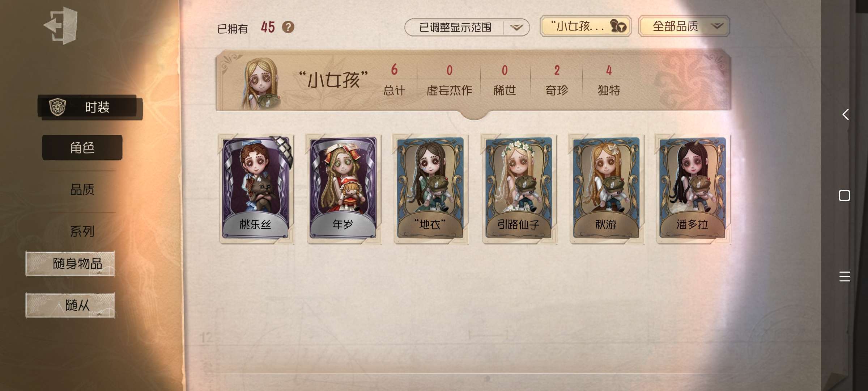
Task: Select the 时装 costume category
Action: click(x=90, y=107)
